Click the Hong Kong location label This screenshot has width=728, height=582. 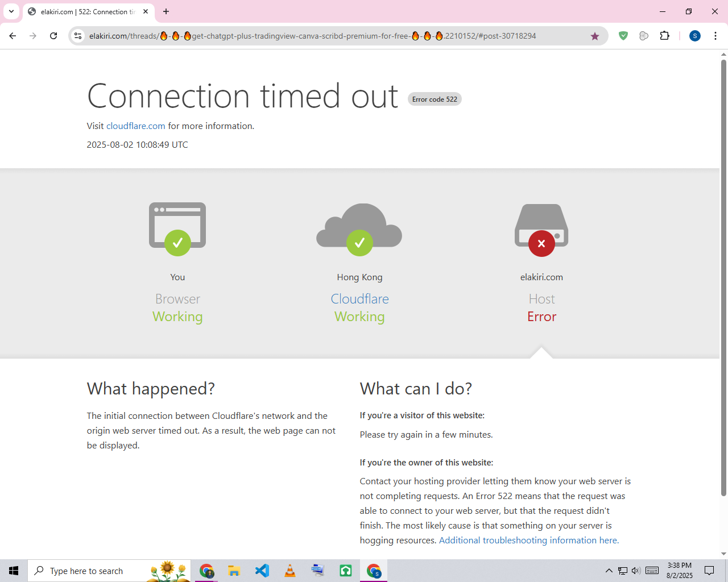coord(359,277)
